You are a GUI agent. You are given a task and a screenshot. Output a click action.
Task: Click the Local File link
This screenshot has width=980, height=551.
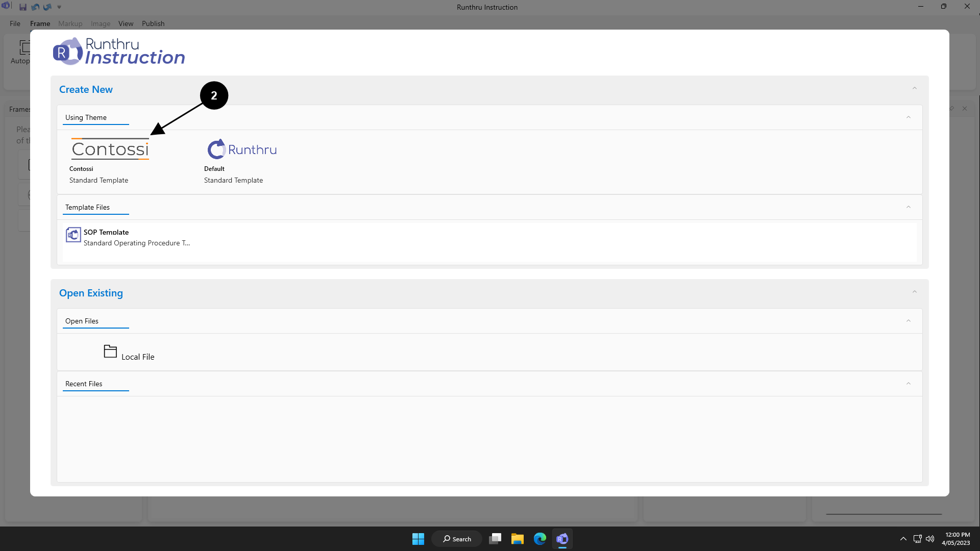tap(138, 357)
